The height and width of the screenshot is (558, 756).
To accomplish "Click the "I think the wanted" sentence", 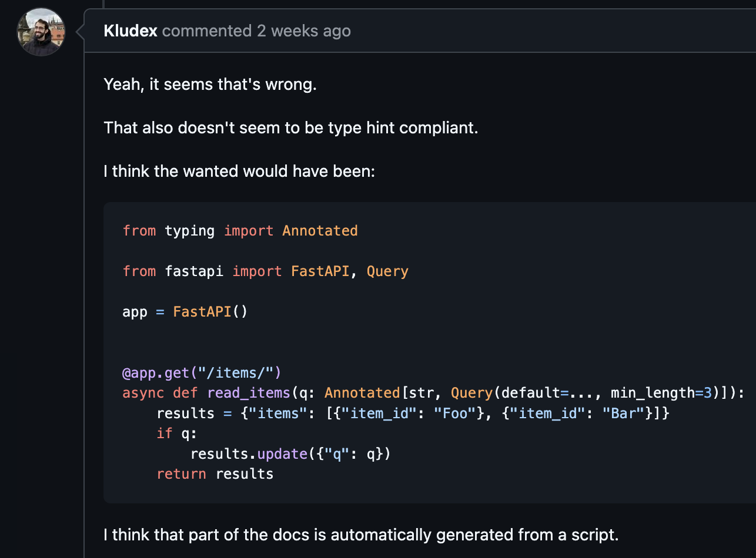I will (239, 171).
